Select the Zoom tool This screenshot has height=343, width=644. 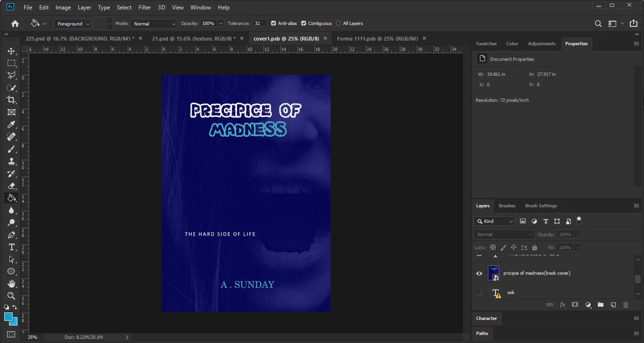pos(11,296)
